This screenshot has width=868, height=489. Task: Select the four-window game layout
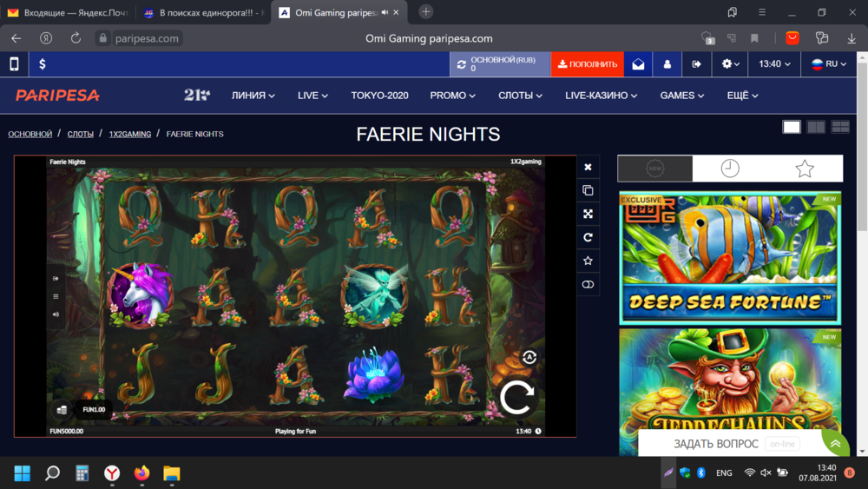[840, 127]
